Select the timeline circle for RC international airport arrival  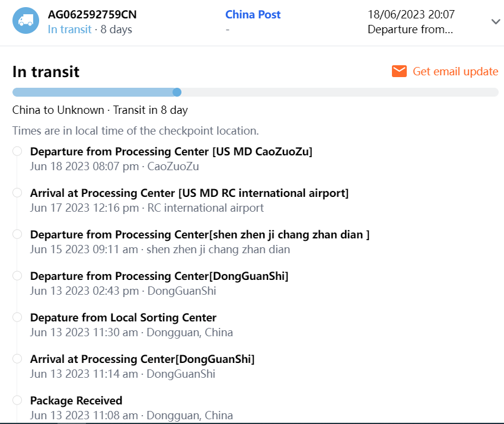coord(17,193)
